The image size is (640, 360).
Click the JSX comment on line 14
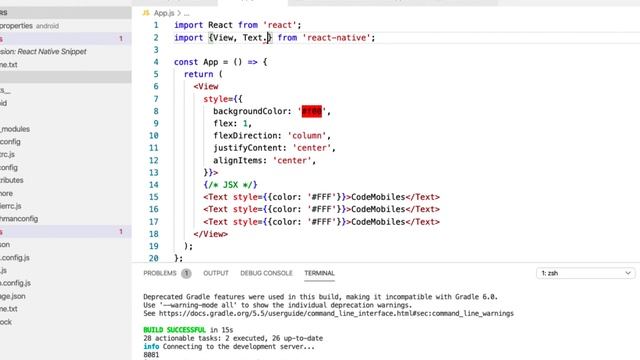click(x=231, y=184)
